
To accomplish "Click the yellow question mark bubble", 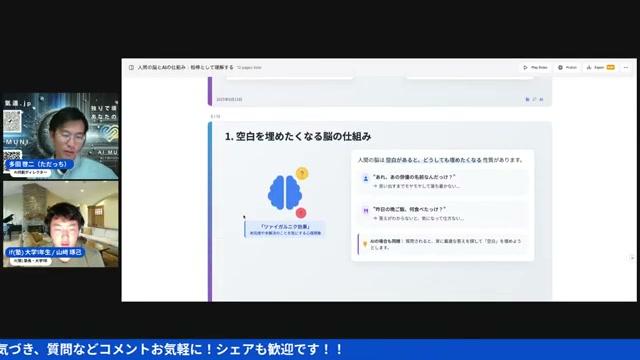I will (302, 173).
